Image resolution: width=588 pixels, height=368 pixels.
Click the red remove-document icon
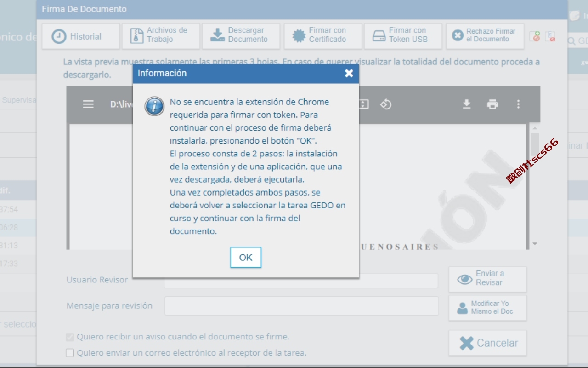tap(550, 36)
